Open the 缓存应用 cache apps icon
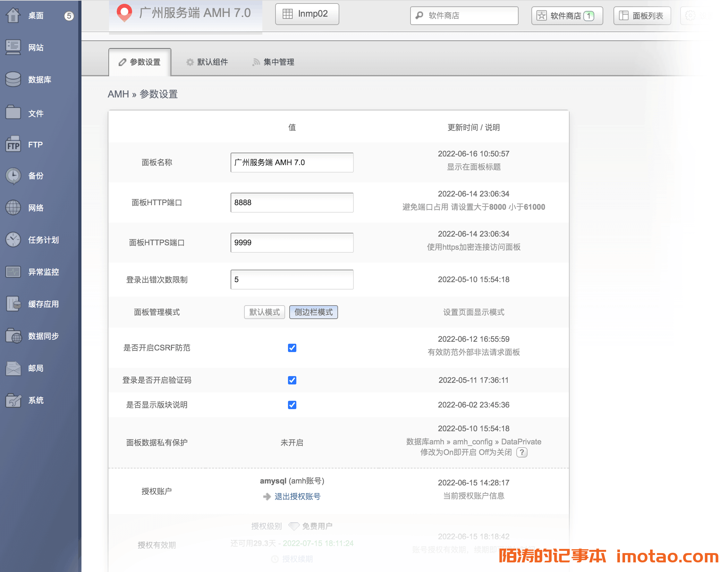 tap(13, 304)
